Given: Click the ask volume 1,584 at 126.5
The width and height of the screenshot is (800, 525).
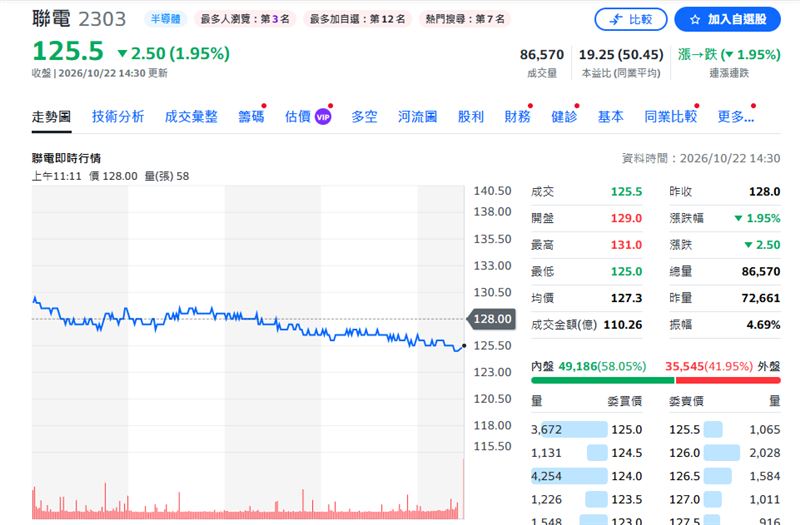Looking at the screenshot, I should pyautogui.click(x=765, y=477).
